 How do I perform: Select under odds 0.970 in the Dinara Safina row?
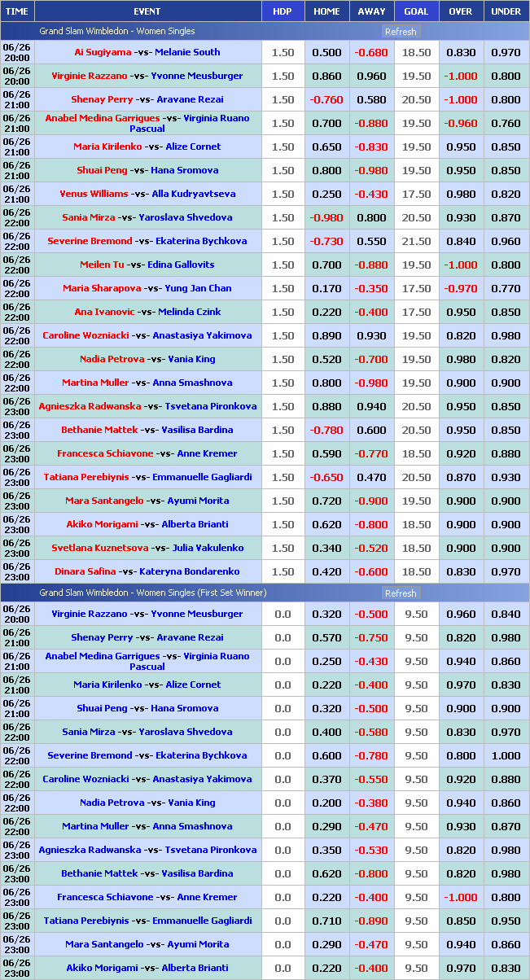pyautogui.click(x=506, y=571)
